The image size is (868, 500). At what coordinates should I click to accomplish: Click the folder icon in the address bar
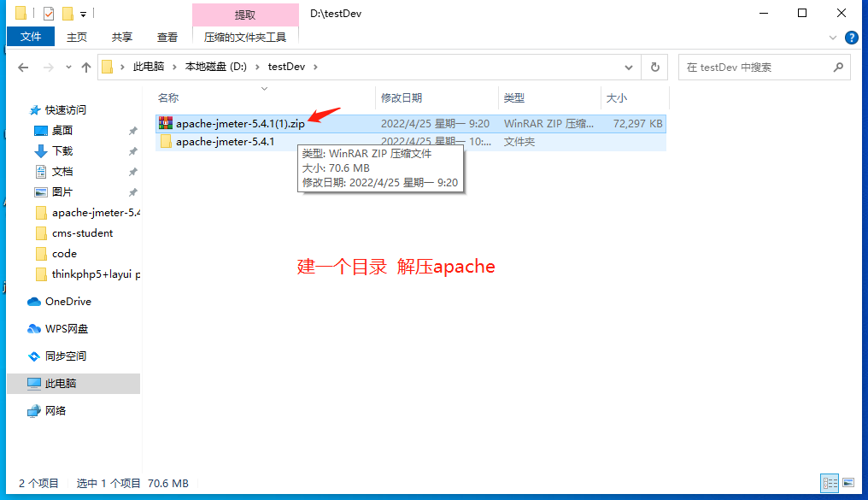[x=108, y=67]
